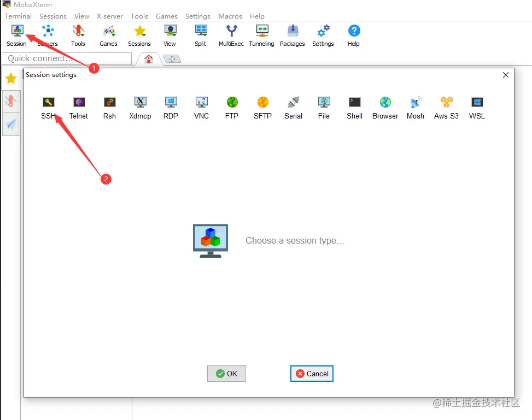Switch to the Home tab

[x=149, y=59]
